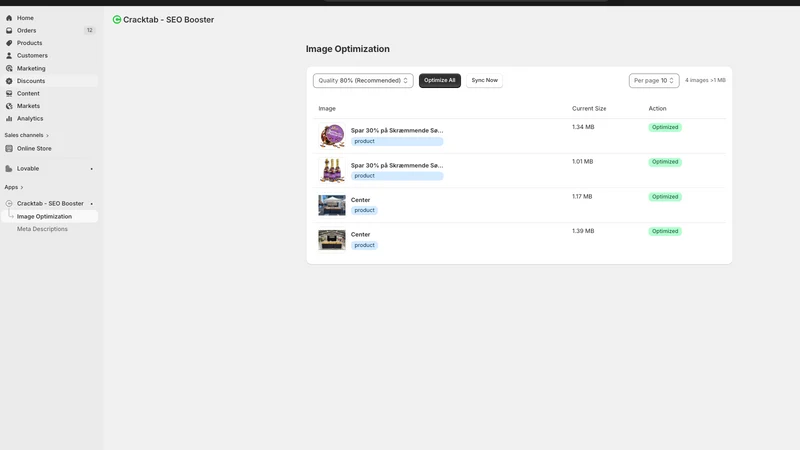Click the 1.39 MB size value
The width and height of the screenshot is (800, 450).
coord(583,231)
